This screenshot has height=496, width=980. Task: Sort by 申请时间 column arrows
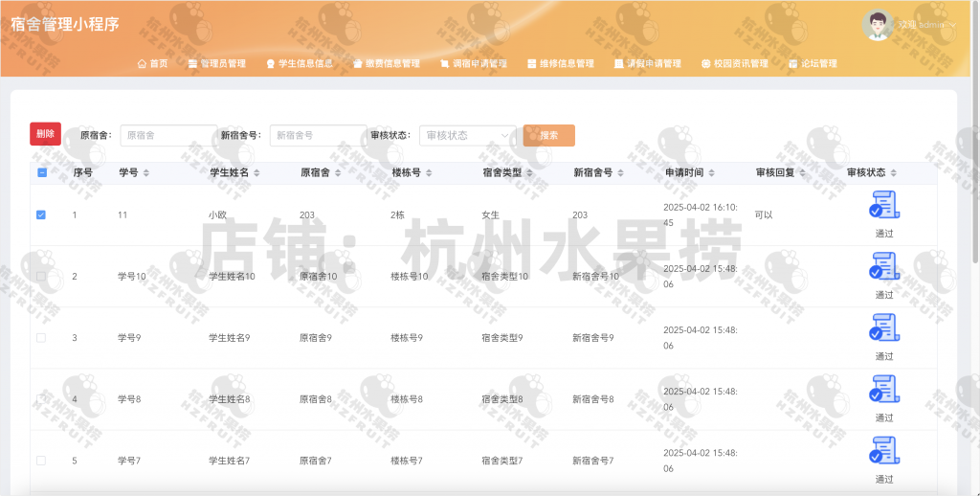coord(711,172)
